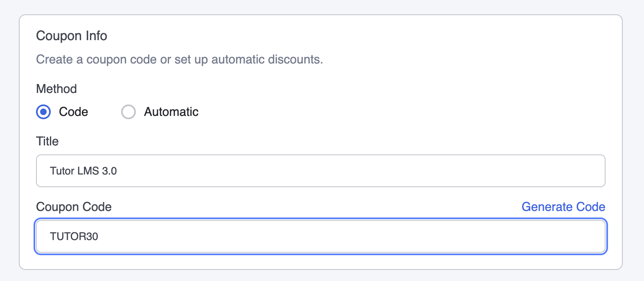Click the "Automatic" option label text
644x281 pixels.
tap(171, 112)
